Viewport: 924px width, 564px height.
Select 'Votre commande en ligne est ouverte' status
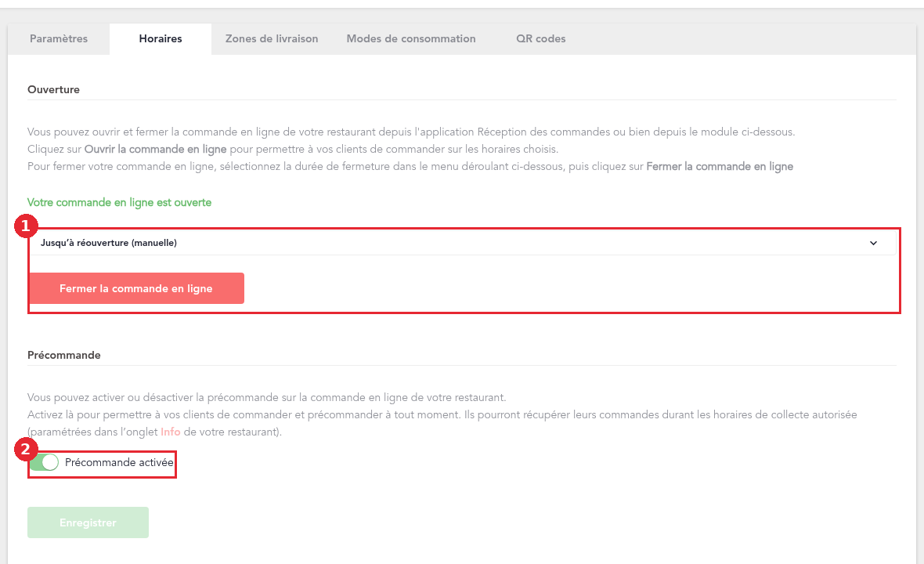click(x=119, y=203)
